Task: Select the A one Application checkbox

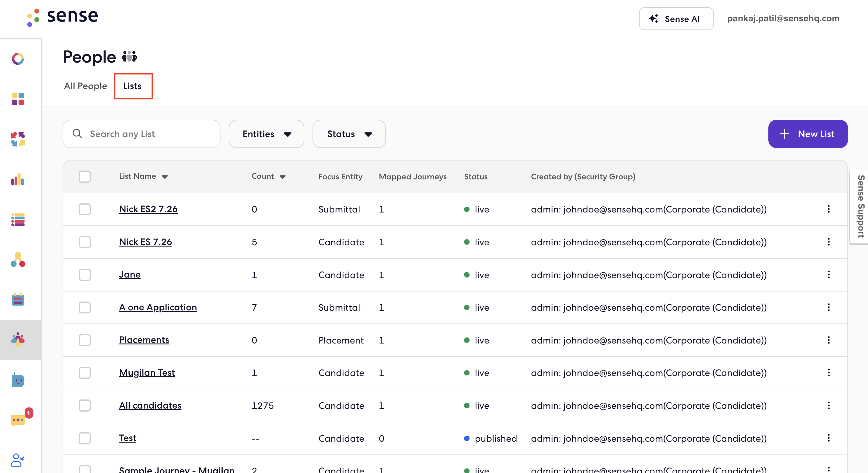Action: coord(84,307)
